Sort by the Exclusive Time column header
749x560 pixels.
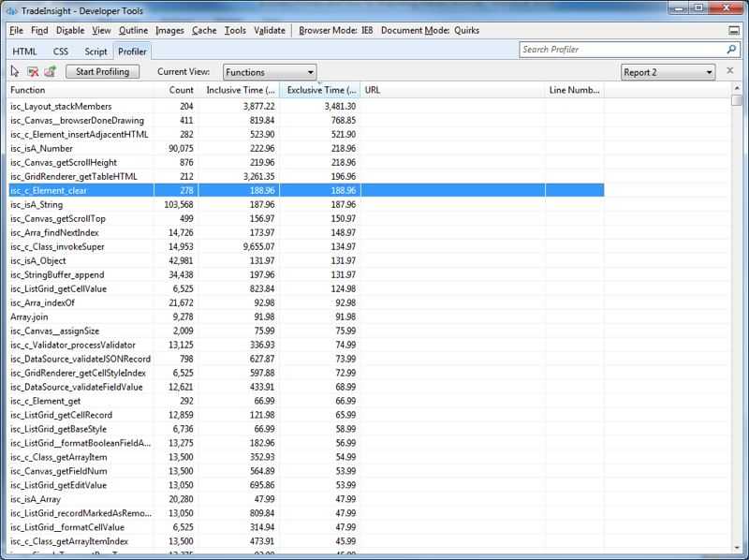319,90
